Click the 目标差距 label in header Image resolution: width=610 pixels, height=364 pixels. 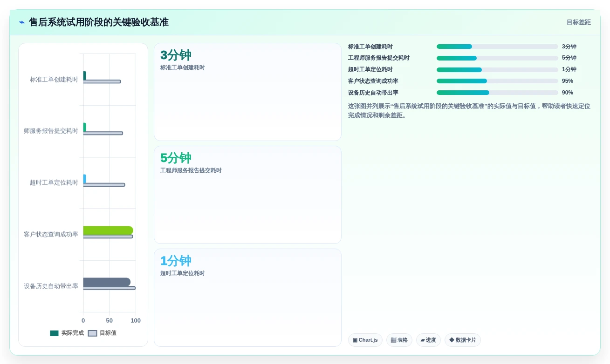click(x=578, y=22)
